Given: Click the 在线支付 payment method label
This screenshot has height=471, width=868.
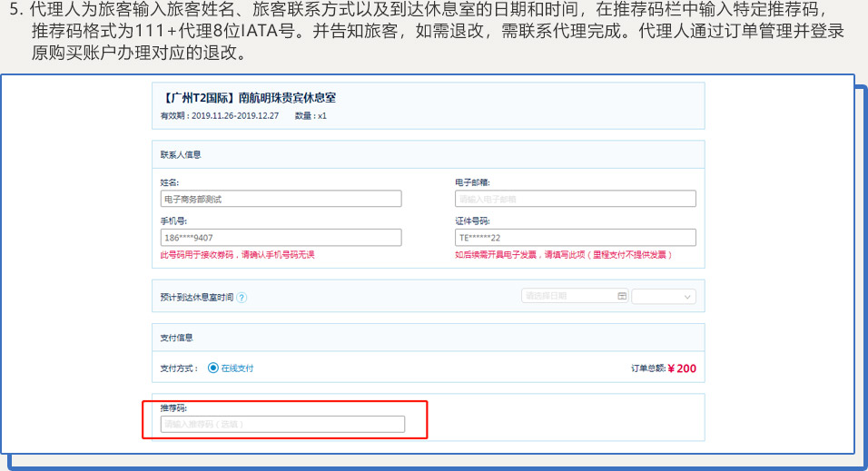Looking at the screenshot, I should pos(238,368).
